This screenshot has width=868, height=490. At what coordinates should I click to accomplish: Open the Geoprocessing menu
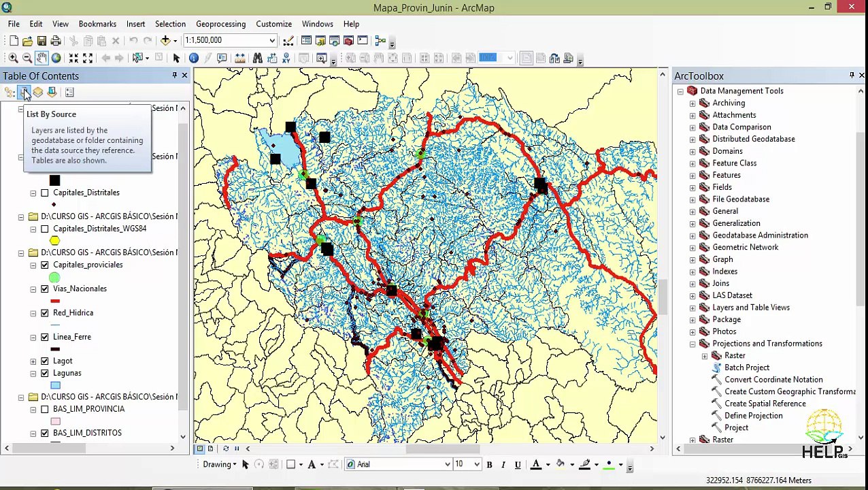(220, 24)
